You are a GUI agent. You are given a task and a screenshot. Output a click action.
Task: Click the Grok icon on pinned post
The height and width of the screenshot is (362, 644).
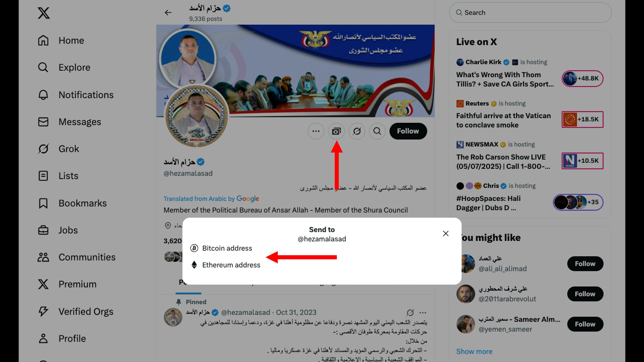pyautogui.click(x=410, y=312)
